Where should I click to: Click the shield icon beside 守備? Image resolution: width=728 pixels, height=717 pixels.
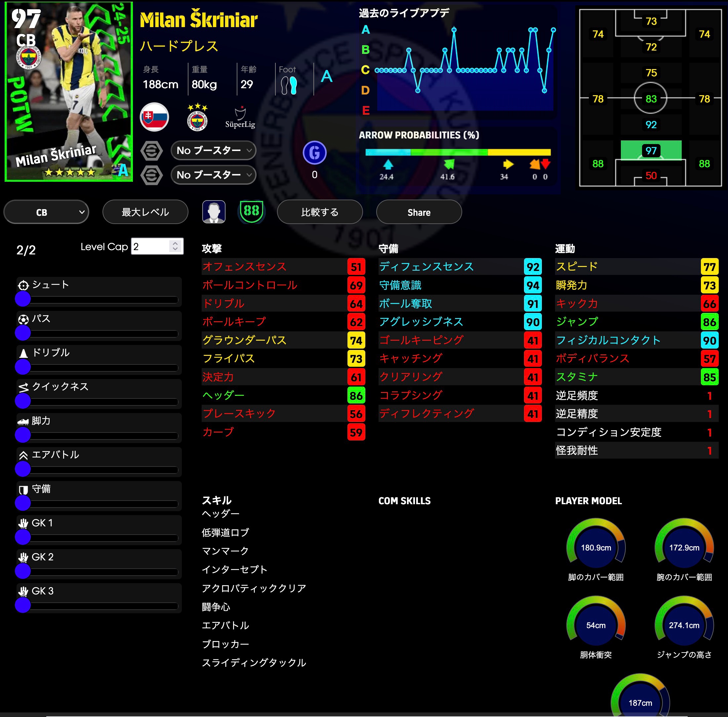tap(23, 490)
